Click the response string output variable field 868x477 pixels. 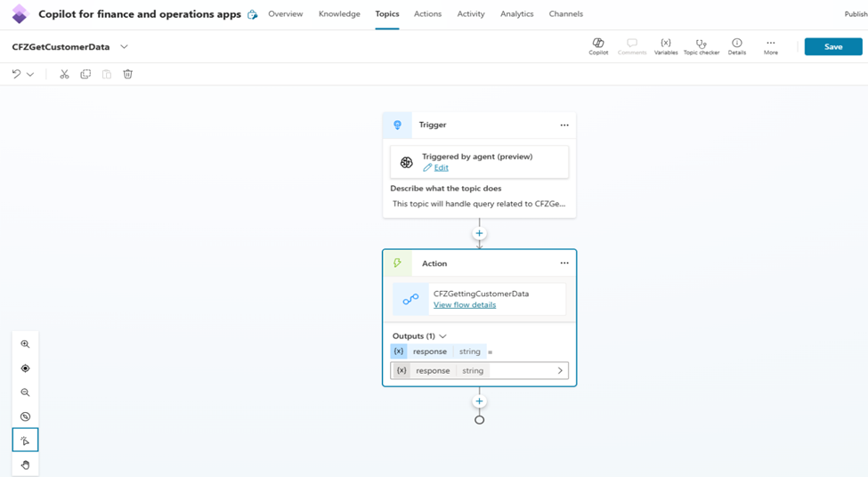(479, 371)
